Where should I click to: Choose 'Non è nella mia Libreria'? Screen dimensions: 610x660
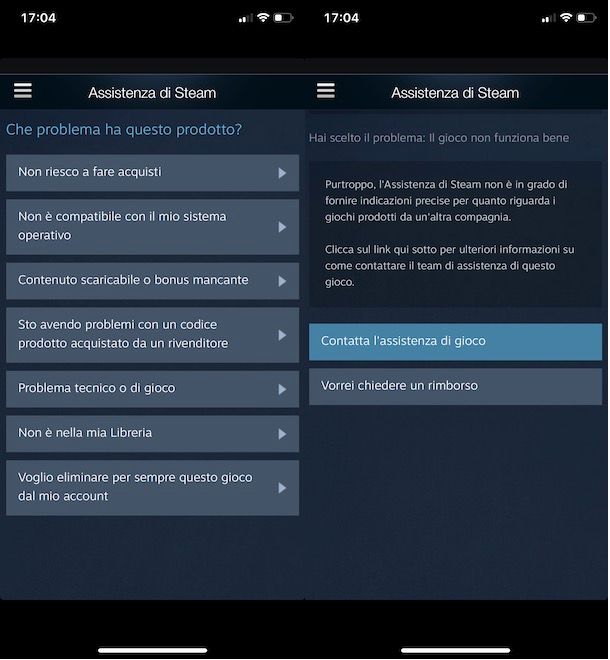coord(152,434)
